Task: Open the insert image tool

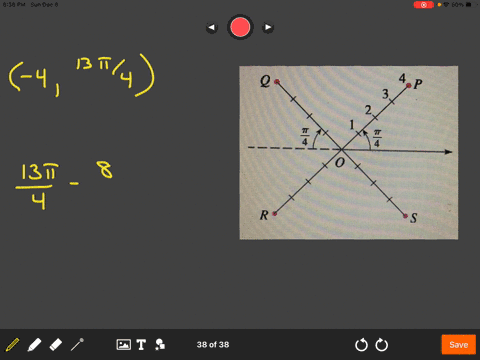Action: (x=123, y=344)
